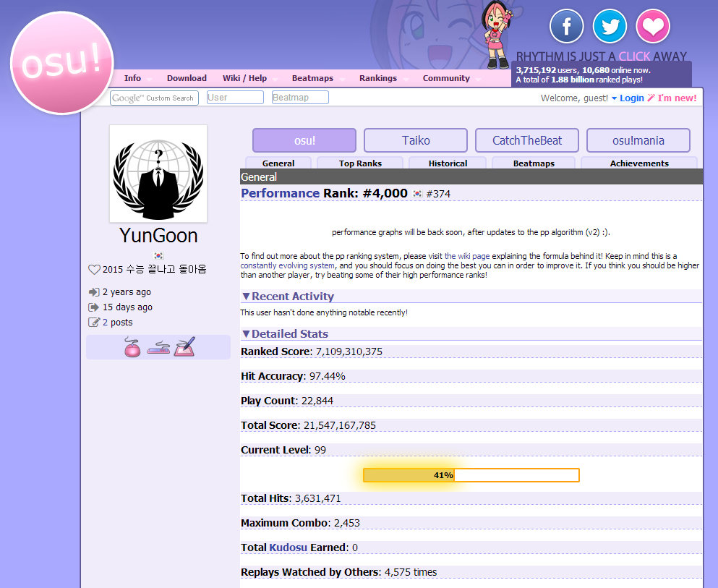Open the Community menu
This screenshot has height=588, width=718.
coord(446,78)
